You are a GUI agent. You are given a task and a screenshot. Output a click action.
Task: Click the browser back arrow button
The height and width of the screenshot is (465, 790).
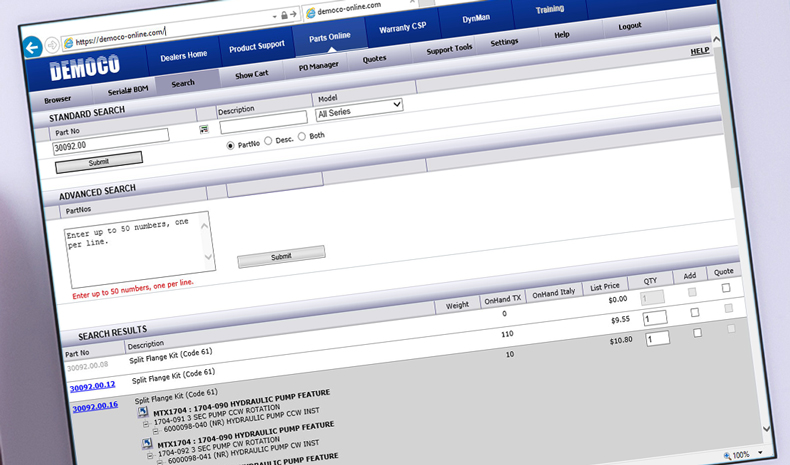[31, 47]
